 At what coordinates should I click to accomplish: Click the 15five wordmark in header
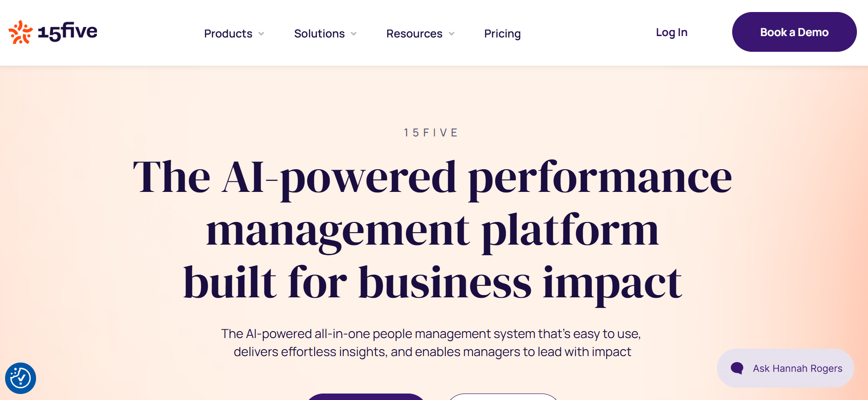(x=67, y=31)
